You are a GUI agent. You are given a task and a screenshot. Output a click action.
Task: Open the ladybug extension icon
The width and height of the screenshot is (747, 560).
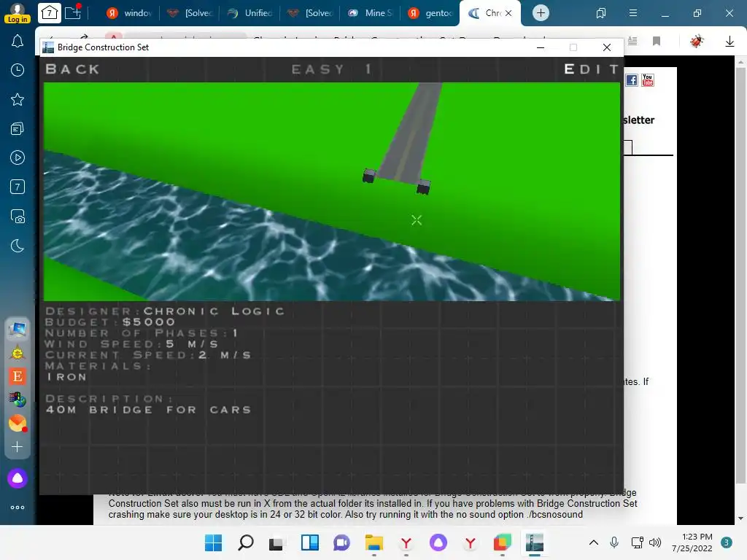(697, 42)
